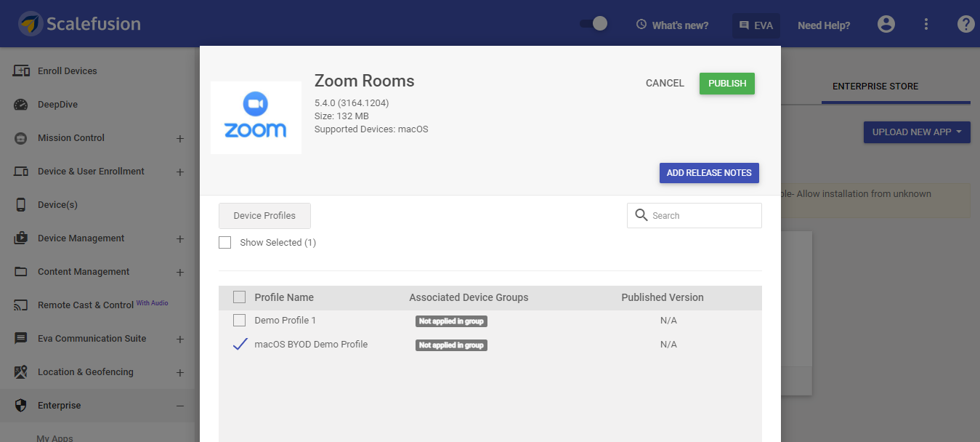Expand the Content Management plus sign

click(180, 272)
